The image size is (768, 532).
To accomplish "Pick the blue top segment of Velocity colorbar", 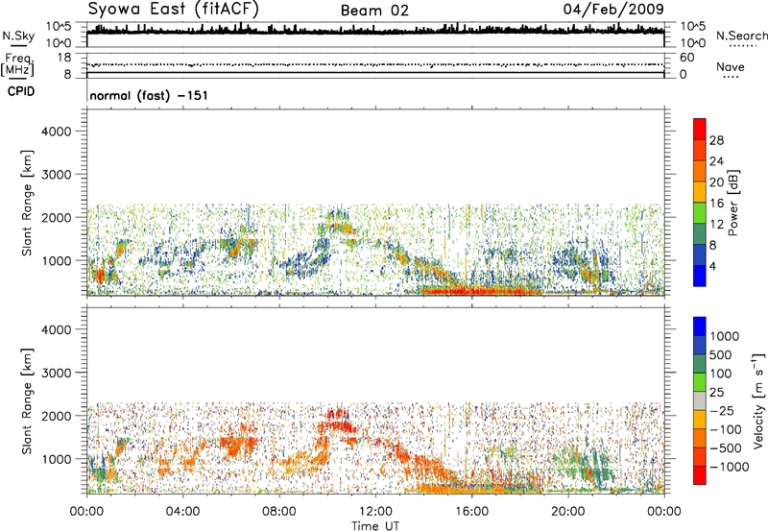I will pyautogui.click(x=700, y=326).
